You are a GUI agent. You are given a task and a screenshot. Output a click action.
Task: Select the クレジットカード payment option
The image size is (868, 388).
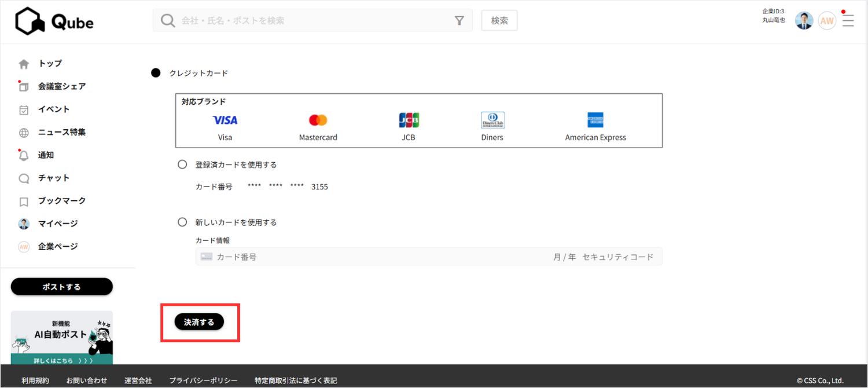[156, 73]
